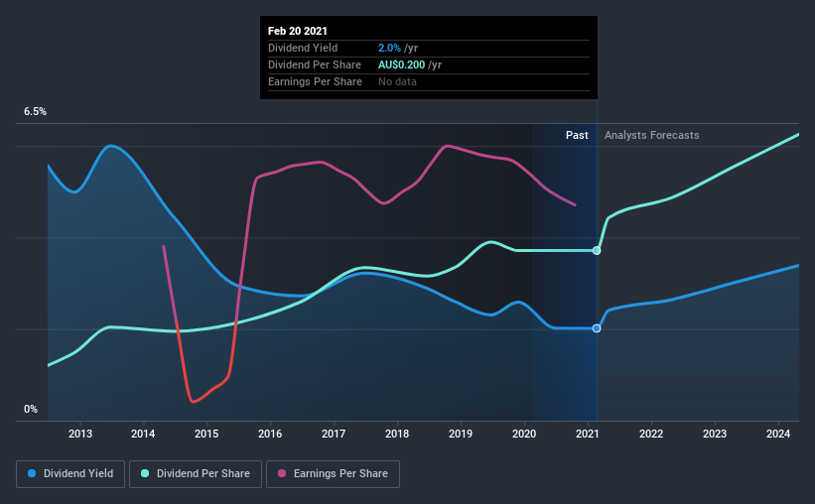Viewport: 815px width, 504px height.
Task: Click the AU$0.200 dividend per share value
Action: (401, 64)
